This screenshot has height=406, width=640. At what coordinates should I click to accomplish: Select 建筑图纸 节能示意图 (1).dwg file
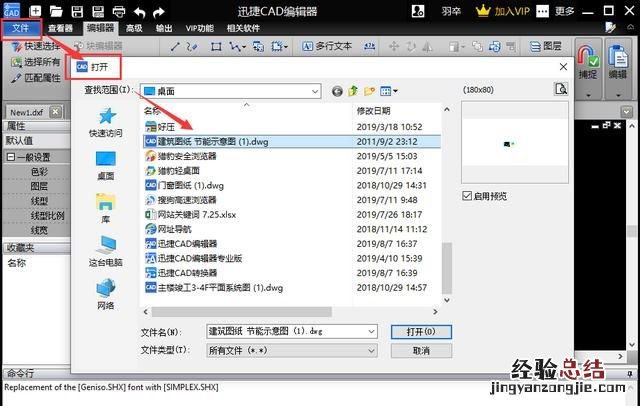pos(292,142)
